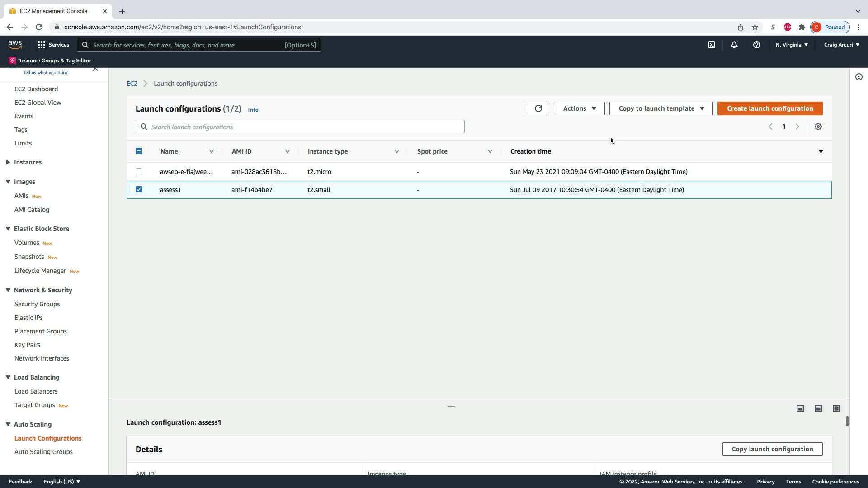Image resolution: width=868 pixels, height=488 pixels.
Task: Click the help question mark icon
Action: pyautogui.click(x=757, y=45)
